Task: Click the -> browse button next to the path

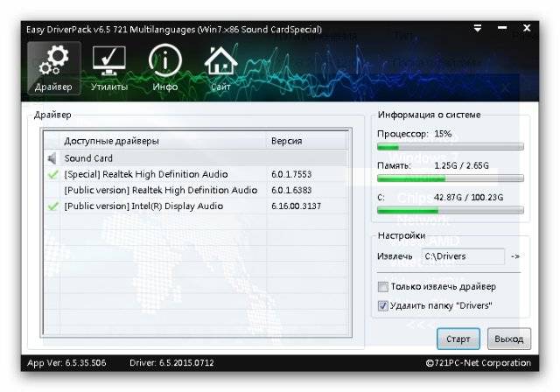Action: [x=515, y=256]
